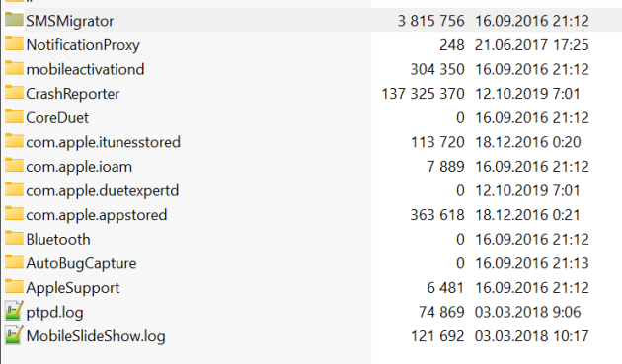The image size is (622, 364).
Task: Click the NotificationProxy folder icon
Action: pos(14,43)
